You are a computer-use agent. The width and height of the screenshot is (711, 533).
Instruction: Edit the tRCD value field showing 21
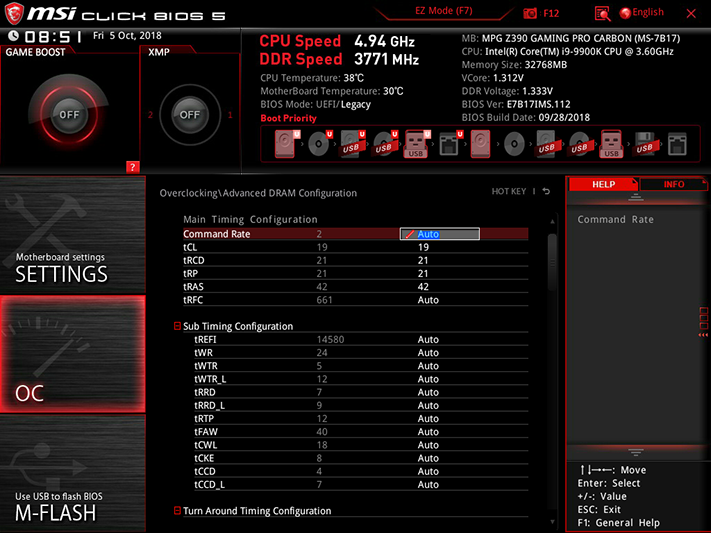pyautogui.click(x=423, y=260)
